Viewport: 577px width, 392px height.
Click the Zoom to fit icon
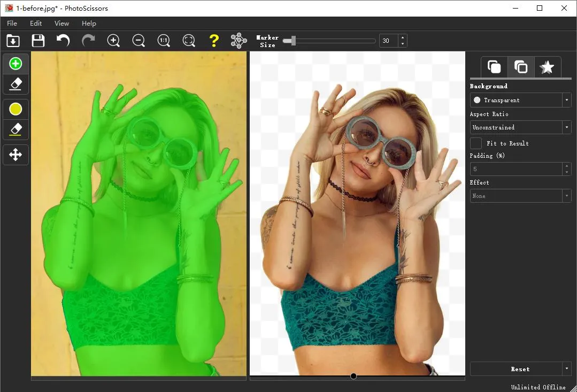click(x=189, y=41)
